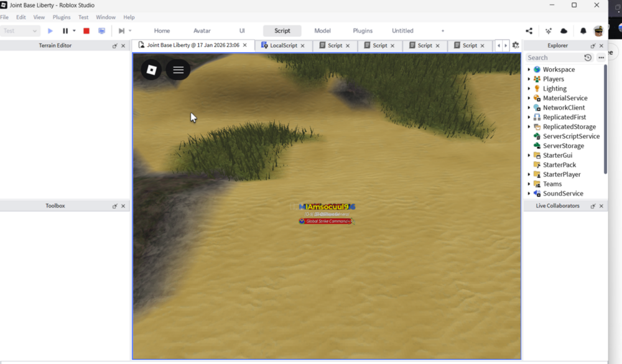Viewport: 622px width, 364px height.
Task: Switch to the Home ribbon tab
Action: 162,31
